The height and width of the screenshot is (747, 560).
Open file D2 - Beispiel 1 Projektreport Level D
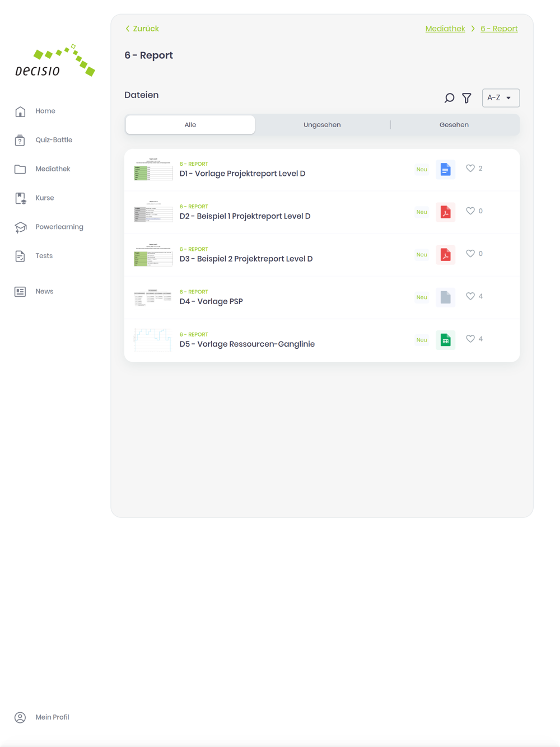pos(245,216)
